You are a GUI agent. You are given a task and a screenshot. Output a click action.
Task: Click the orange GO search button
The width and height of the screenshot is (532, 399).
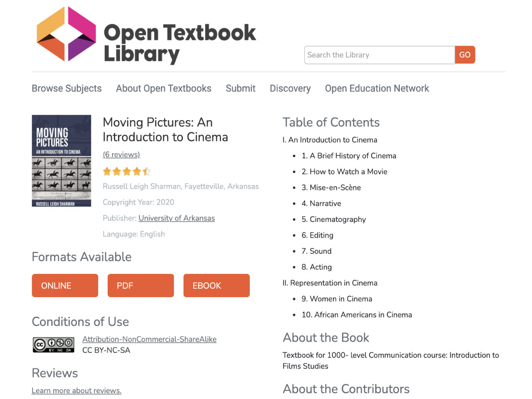[465, 55]
